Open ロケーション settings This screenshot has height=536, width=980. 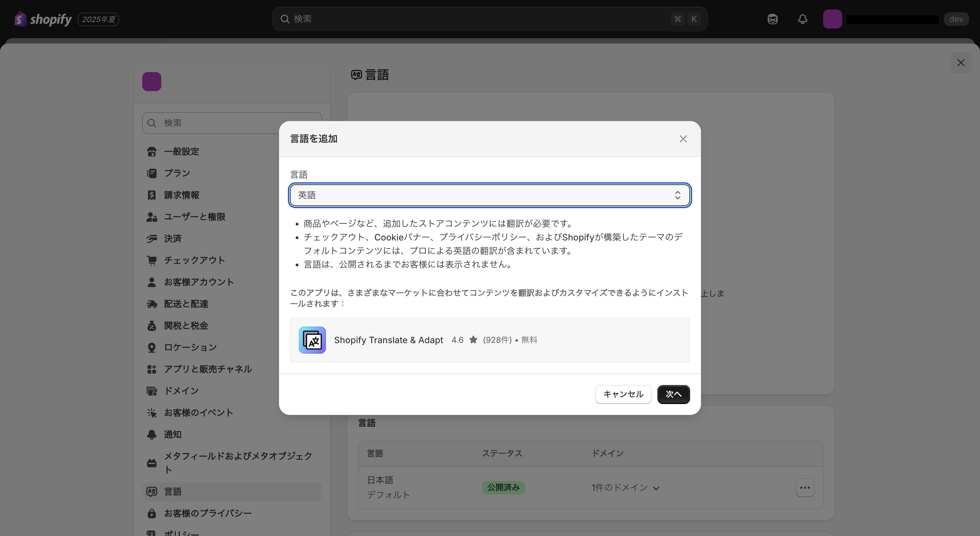232,347
